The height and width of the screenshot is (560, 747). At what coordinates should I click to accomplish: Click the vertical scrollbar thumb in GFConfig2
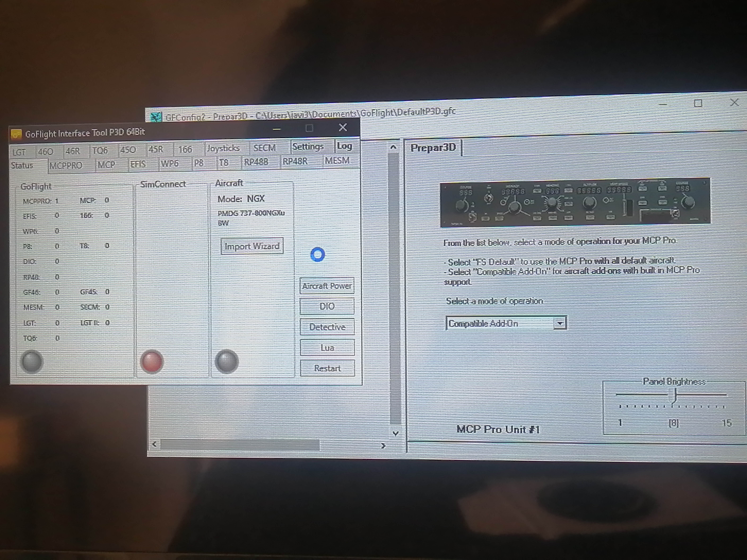(x=395, y=289)
